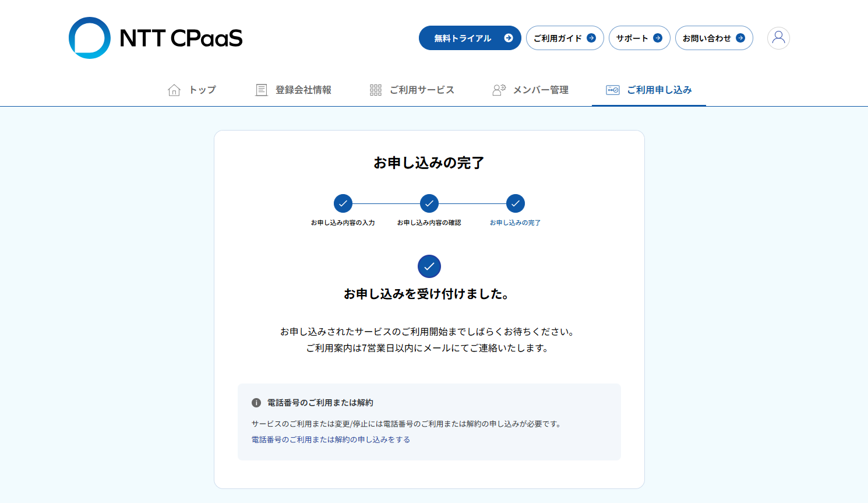Click the お申し込みの完了 heading
Viewport: 868px width, 503px height.
point(429,163)
